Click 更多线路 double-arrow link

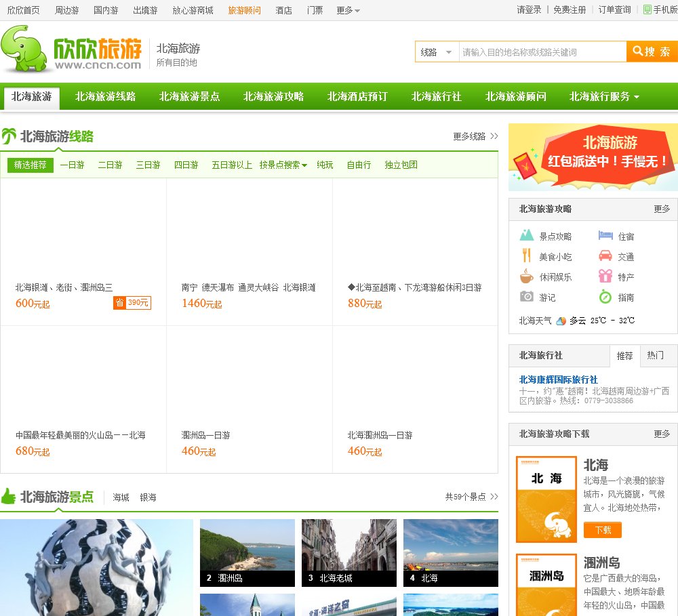(x=476, y=137)
